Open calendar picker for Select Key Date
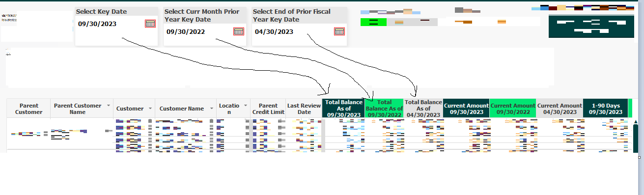This screenshot has height=195, width=644. pyautogui.click(x=150, y=24)
